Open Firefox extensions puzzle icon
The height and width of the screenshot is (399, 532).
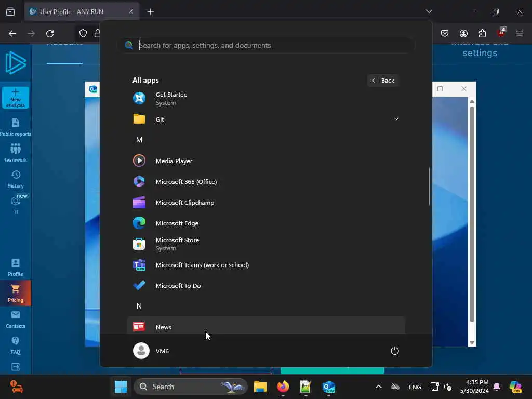pos(482,33)
